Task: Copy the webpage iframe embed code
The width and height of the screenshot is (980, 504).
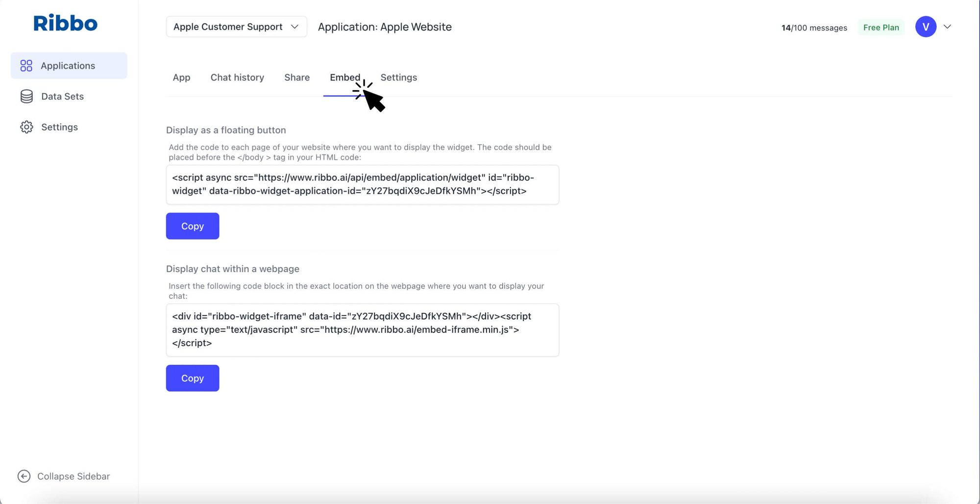Action: pos(193,378)
